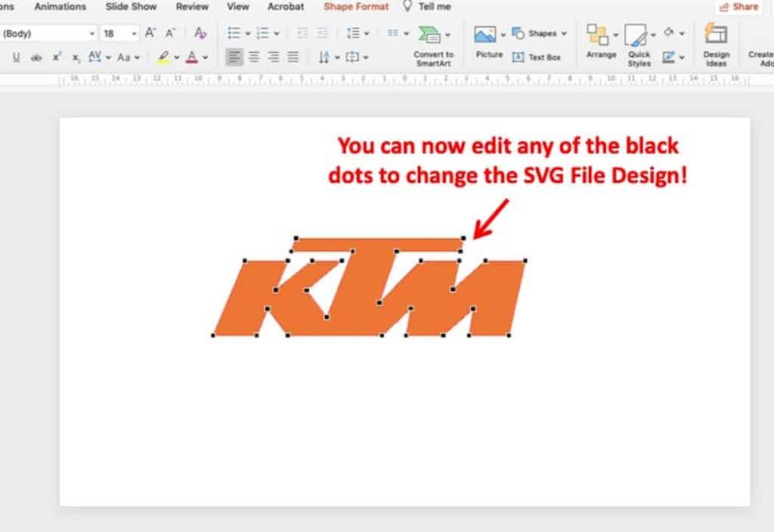Toggle underline formatting
774x532 pixels.
pos(15,56)
